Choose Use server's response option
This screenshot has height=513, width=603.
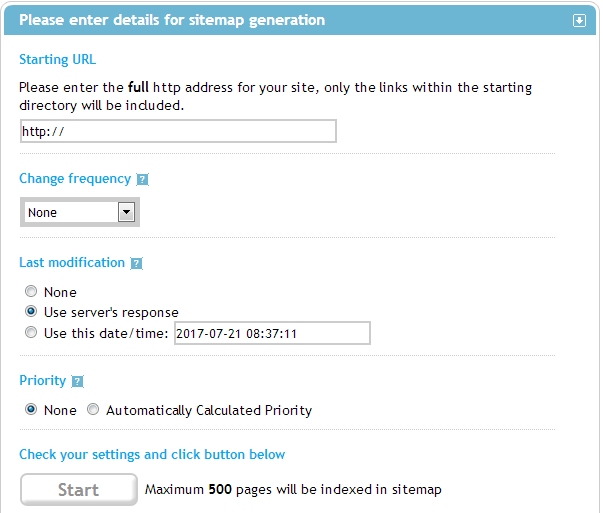click(32, 312)
